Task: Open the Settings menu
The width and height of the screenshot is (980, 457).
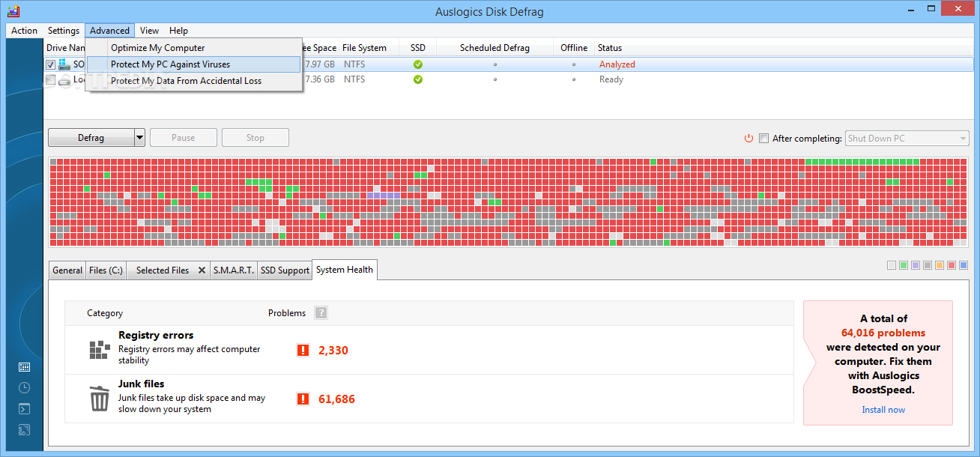Action: tap(64, 31)
